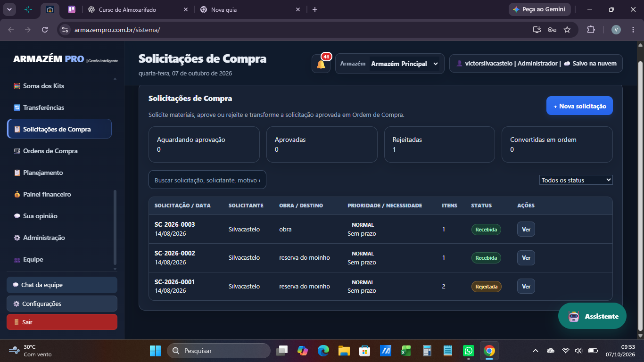Open the Todos os status filter dropdown
This screenshot has width=644, height=362.
[x=576, y=180]
